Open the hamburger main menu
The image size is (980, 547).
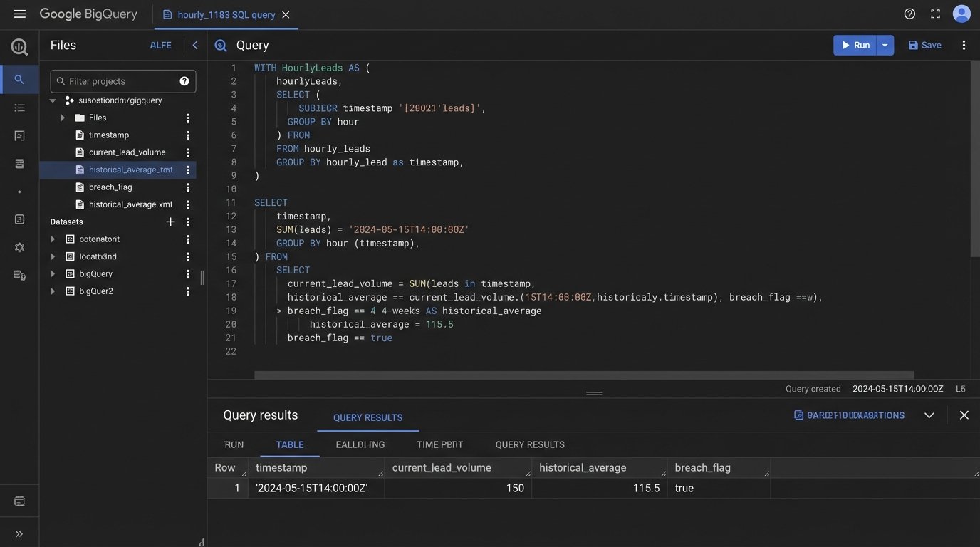(20, 14)
